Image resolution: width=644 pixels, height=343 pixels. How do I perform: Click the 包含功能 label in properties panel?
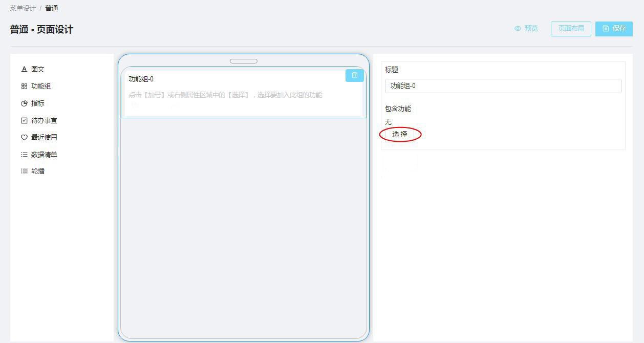[398, 109]
